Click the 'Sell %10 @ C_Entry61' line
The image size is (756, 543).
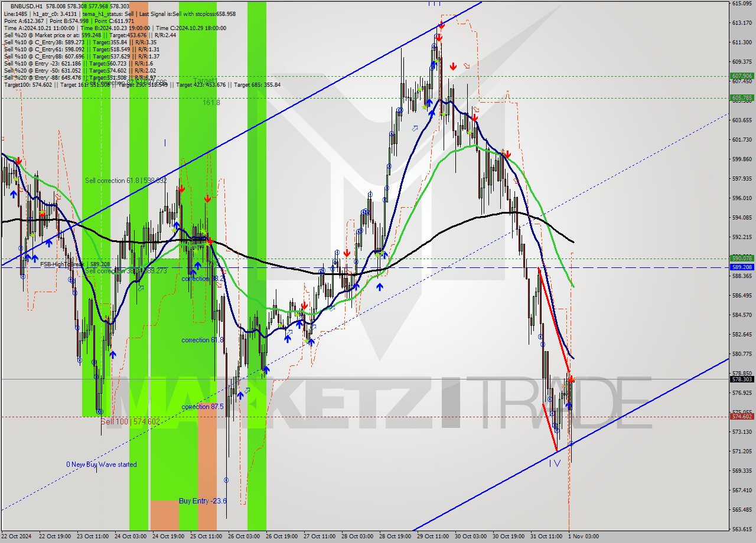pyautogui.click(x=82, y=49)
